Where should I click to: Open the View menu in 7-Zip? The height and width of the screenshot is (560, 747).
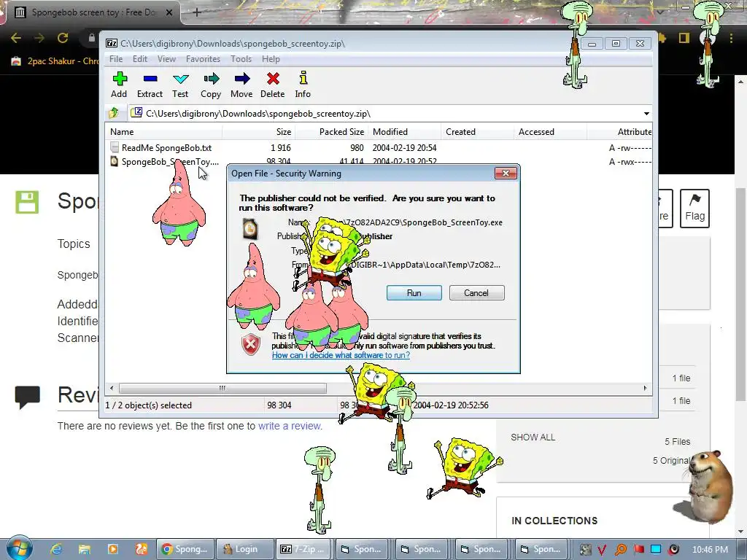coord(166,59)
